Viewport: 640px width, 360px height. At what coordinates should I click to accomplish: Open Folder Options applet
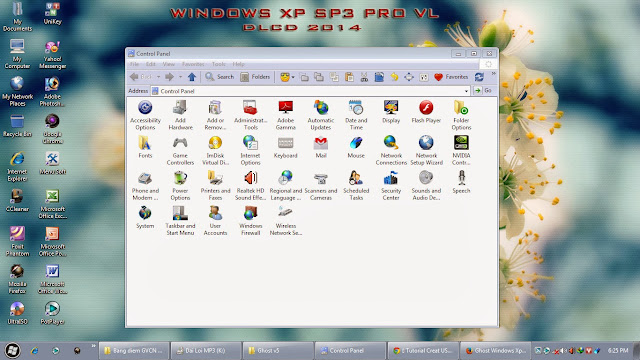(461, 115)
